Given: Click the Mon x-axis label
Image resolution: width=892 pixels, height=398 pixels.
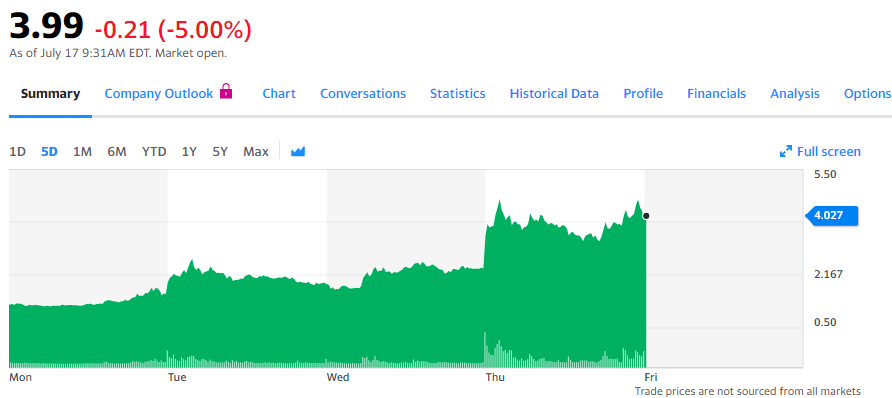Looking at the screenshot, I should pos(20,378).
